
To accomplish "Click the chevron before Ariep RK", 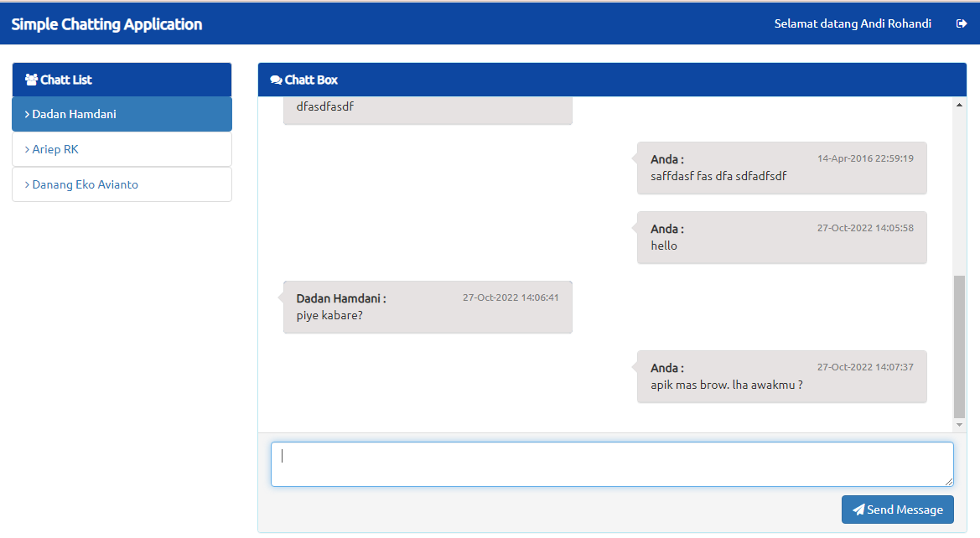I will [27, 149].
